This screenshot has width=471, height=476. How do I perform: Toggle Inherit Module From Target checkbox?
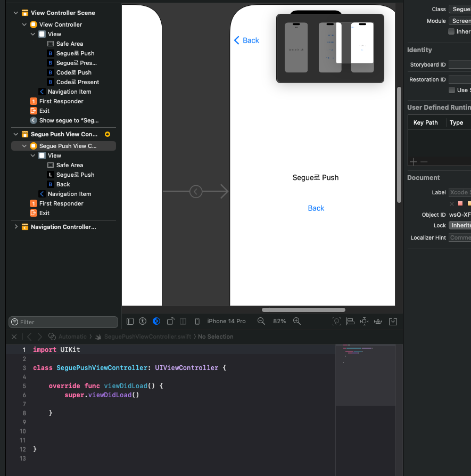451,31
